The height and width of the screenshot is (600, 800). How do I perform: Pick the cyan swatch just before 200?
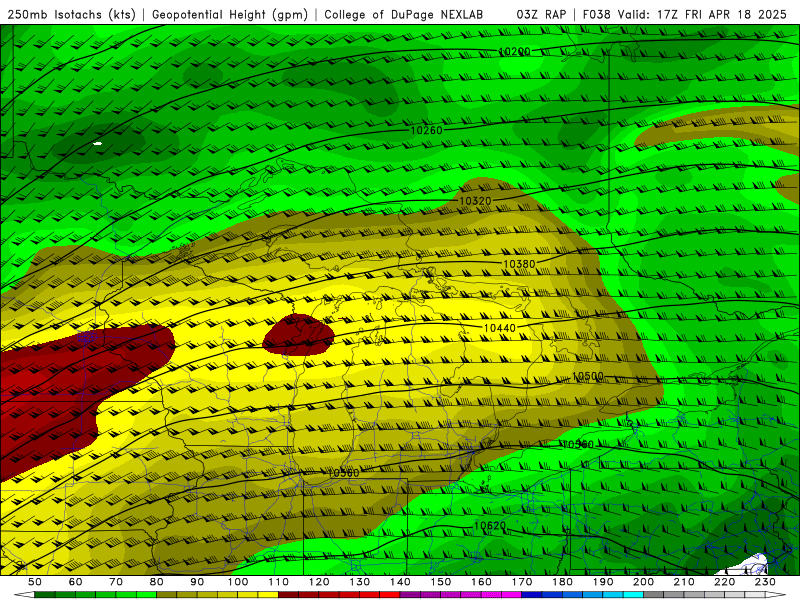633,595
